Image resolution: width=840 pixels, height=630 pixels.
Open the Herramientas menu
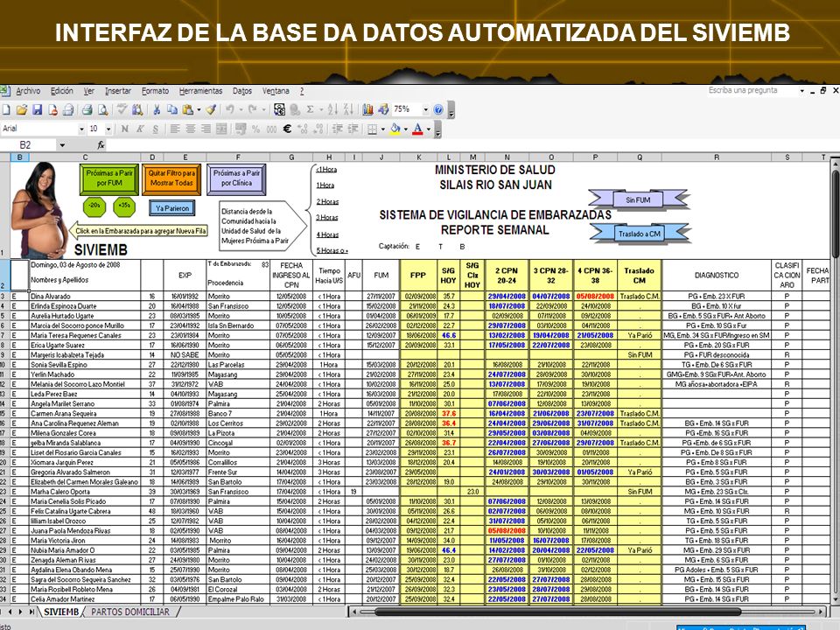[x=201, y=91]
